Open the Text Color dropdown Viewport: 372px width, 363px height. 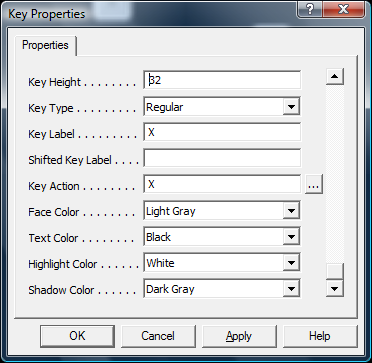click(291, 237)
